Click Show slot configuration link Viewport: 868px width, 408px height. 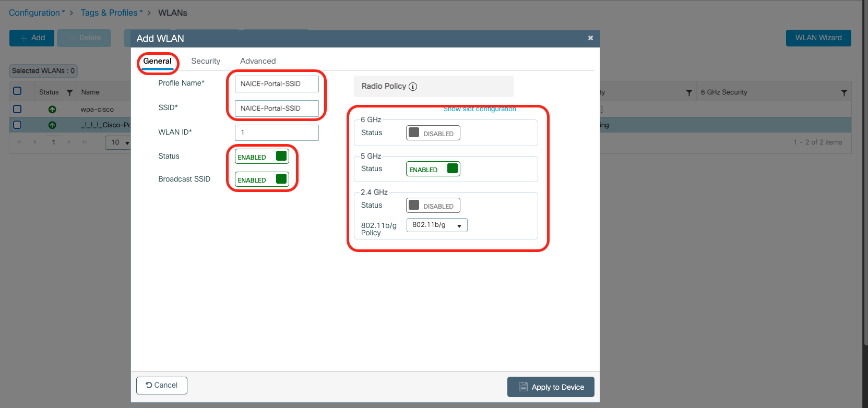tap(480, 109)
